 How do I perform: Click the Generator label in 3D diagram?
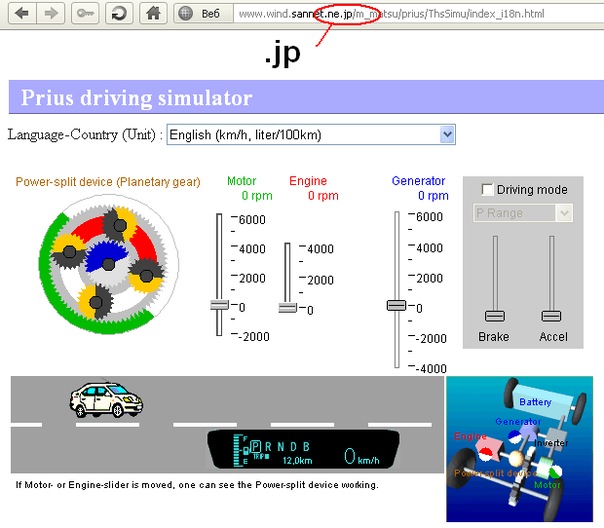[x=518, y=422]
